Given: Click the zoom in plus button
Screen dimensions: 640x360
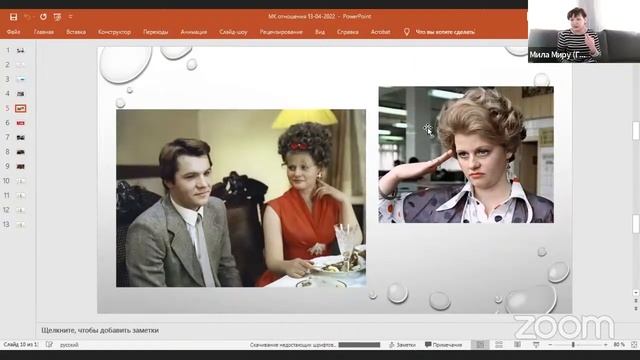Looking at the screenshot, I should (605, 345).
